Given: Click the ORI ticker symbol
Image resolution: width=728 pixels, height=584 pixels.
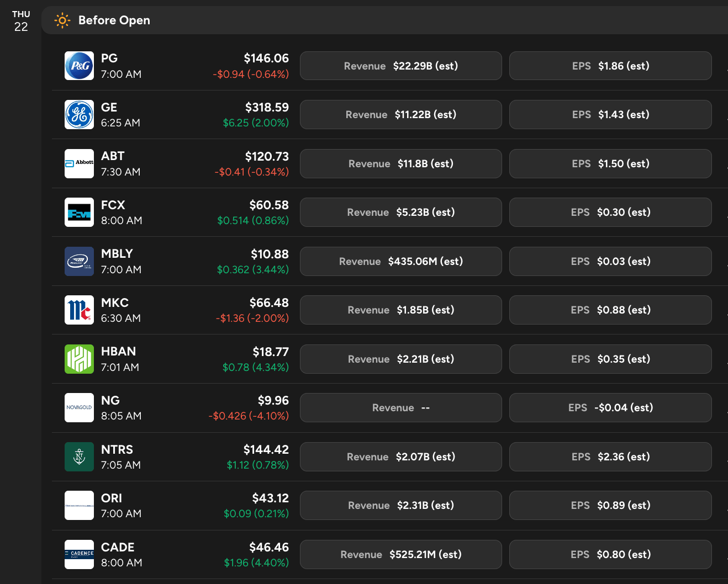Looking at the screenshot, I should [112, 498].
